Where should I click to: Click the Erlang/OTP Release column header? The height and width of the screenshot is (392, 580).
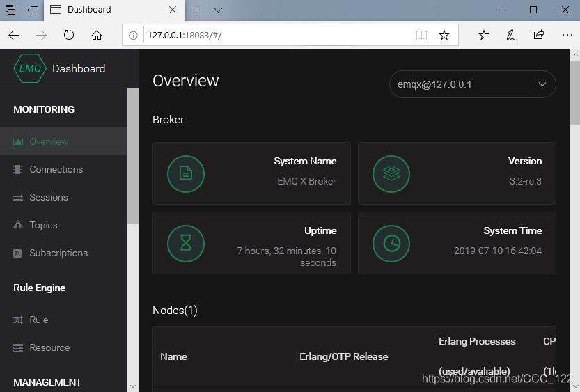[x=344, y=356]
